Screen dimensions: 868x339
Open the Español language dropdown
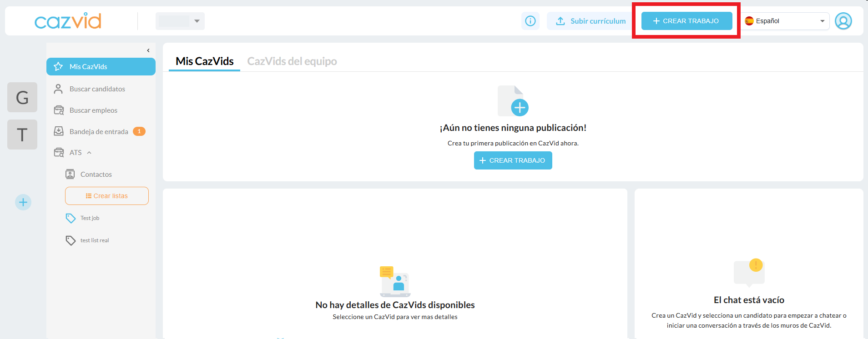coord(786,21)
